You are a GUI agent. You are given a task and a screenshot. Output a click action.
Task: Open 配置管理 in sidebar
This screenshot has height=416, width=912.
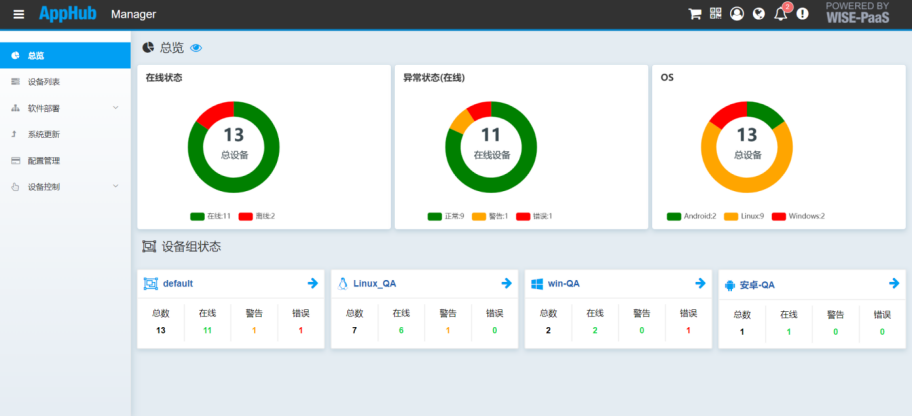(65, 161)
